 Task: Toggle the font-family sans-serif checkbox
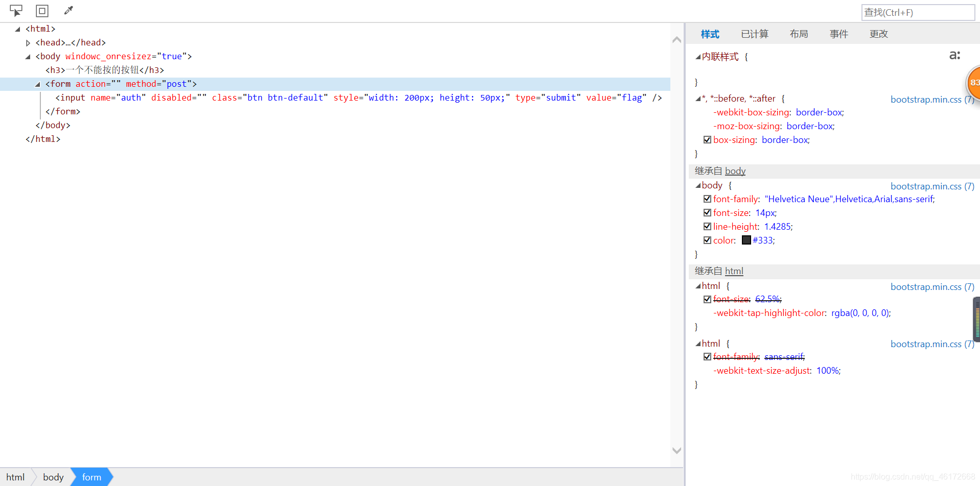tap(707, 357)
